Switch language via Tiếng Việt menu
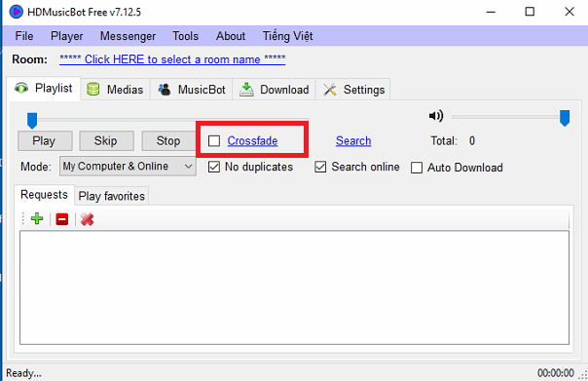The height and width of the screenshot is (381, 588). click(x=287, y=36)
